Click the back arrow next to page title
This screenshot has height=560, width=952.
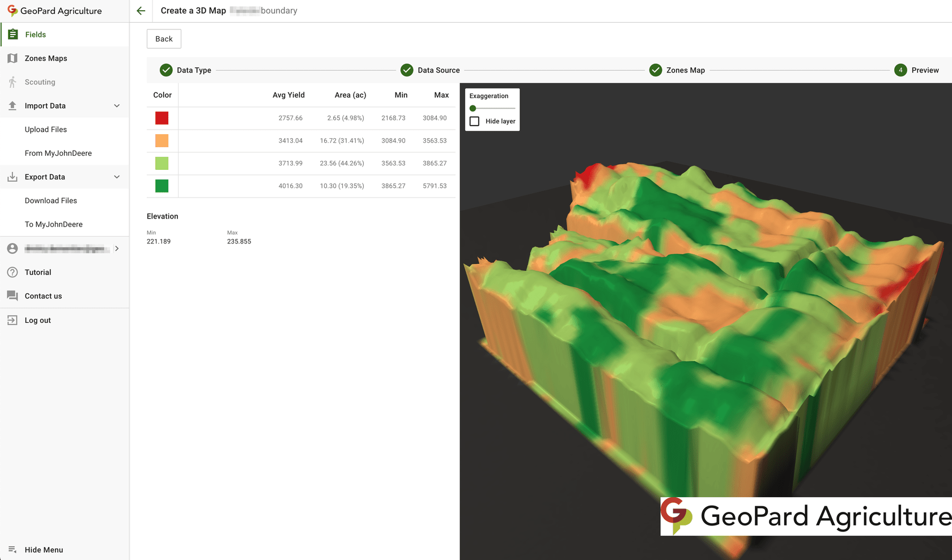pyautogui.click(x=141, y=10)
